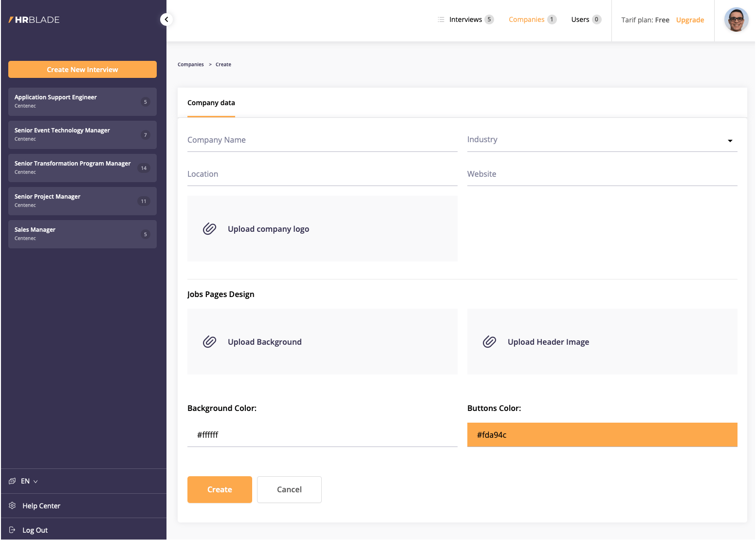Viewport: 756px width, 540px height.
Task: Click the Companies count badge 1
Action: point(552,19)
